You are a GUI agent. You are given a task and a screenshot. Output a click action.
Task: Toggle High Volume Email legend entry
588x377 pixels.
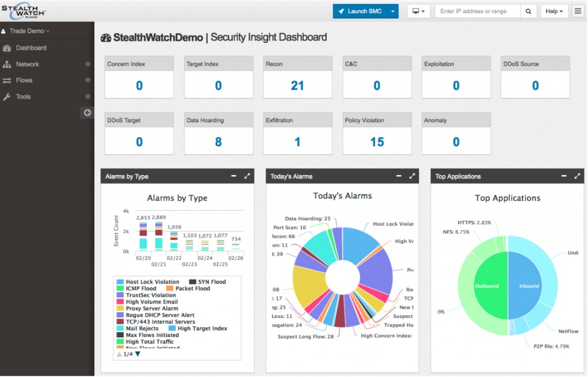pos(148,302)
